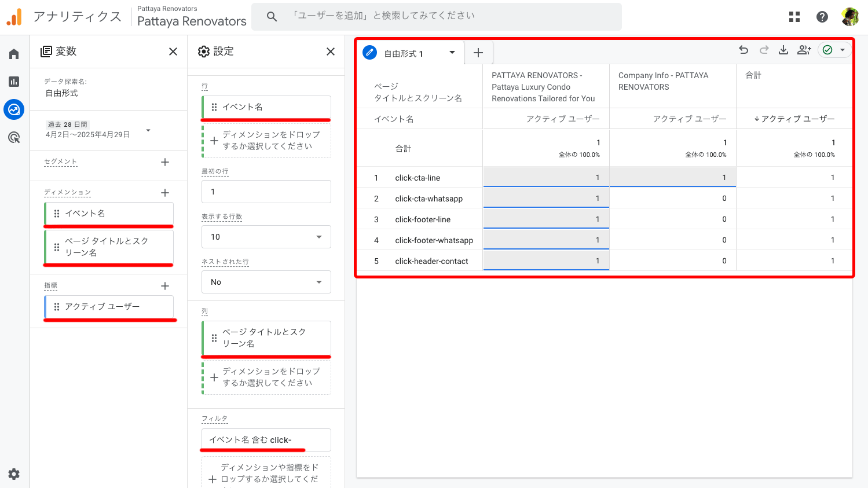Open the nested rows dropdown set to No

266,282
